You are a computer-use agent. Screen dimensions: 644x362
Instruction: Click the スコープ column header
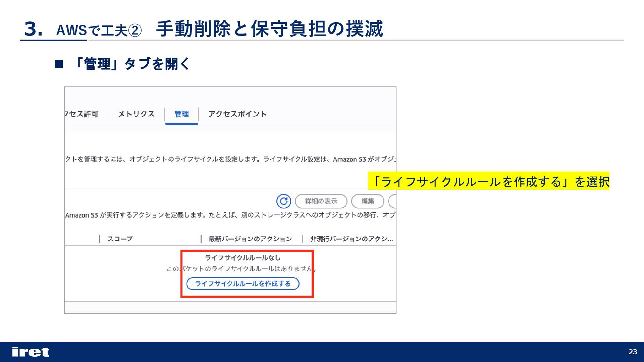pos(120,239)
